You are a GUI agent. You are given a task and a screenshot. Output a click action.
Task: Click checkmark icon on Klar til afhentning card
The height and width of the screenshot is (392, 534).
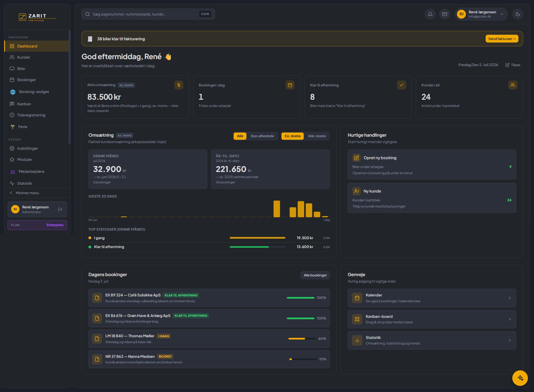point(401,85)
